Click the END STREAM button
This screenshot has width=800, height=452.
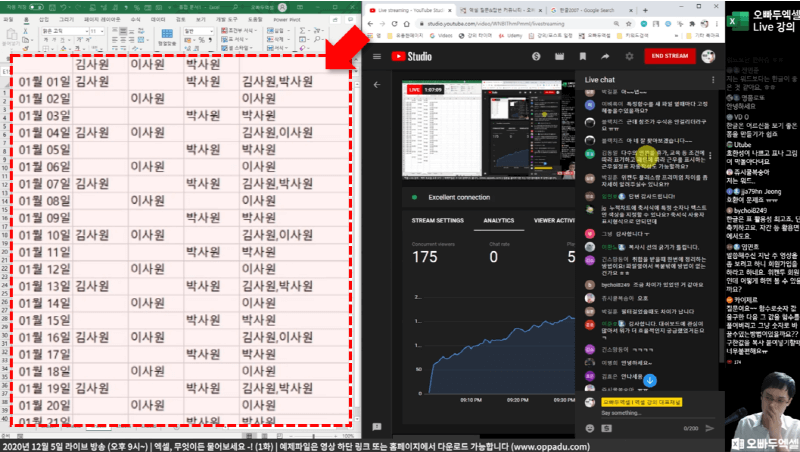670,56
